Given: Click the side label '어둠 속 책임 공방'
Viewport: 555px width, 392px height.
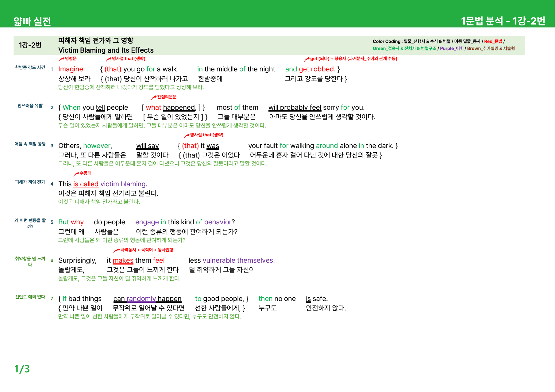Looking at the screenshot, I should [30, 144].
